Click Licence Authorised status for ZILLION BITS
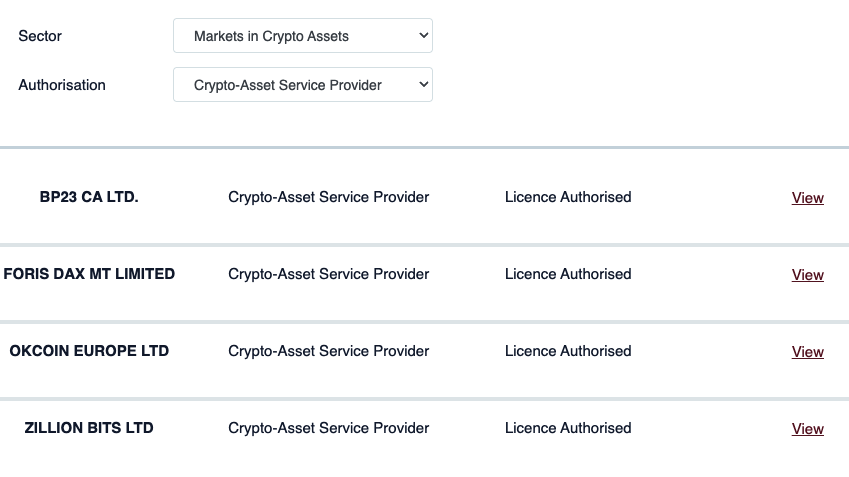This screenshot has width=849, height=477. pos(568,428)
